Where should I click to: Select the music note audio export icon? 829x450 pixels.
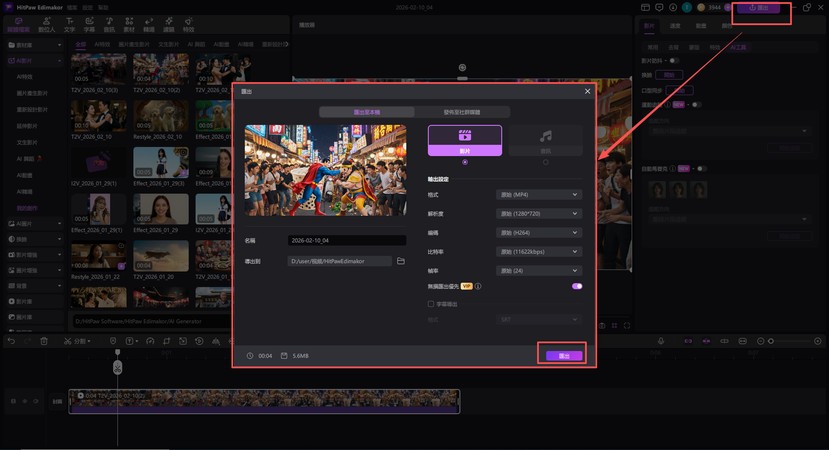tap(545, 139)
